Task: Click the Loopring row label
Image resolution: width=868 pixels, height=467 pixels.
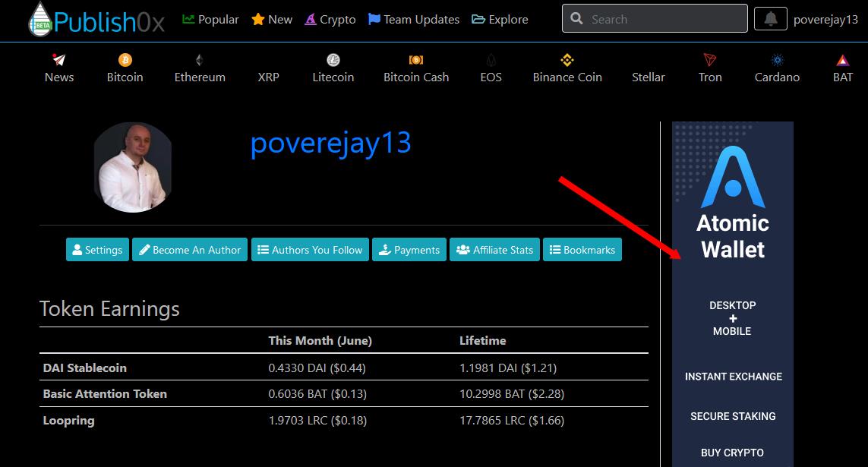Action: [68, 421]
